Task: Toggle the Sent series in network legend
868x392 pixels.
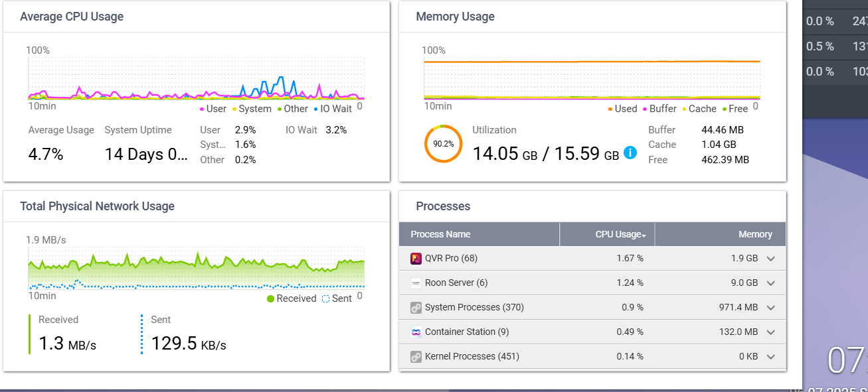Action: tap(337, 298)
